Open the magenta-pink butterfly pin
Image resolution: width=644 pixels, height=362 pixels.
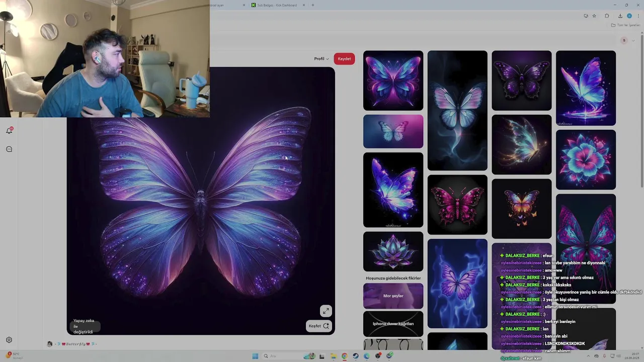point(457,205)
